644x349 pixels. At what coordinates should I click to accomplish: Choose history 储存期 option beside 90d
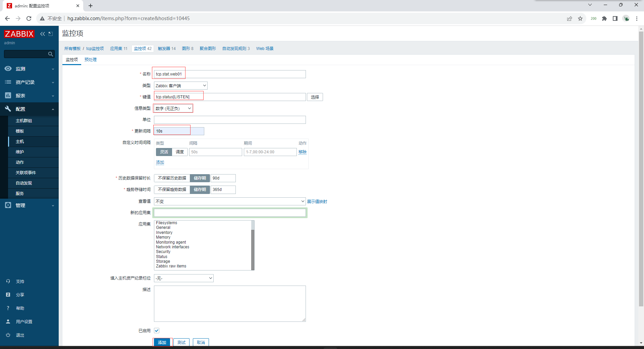(x=200, y=178)
